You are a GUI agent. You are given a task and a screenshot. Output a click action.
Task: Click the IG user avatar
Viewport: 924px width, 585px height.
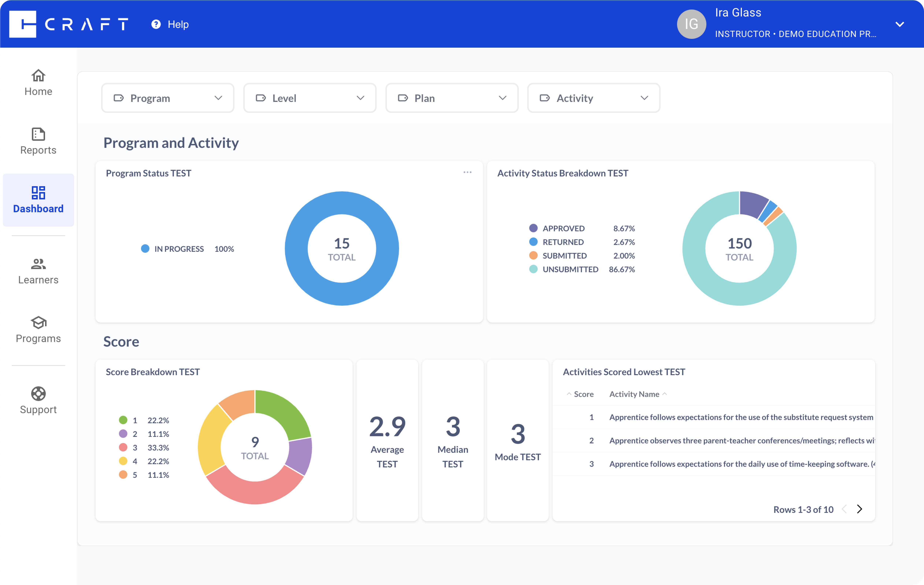coord(691,24)
